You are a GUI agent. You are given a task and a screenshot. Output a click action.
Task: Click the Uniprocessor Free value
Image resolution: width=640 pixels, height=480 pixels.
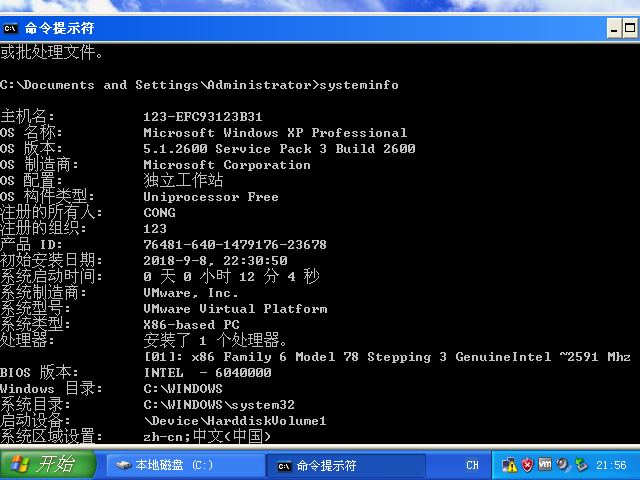[x=211, y=197]
